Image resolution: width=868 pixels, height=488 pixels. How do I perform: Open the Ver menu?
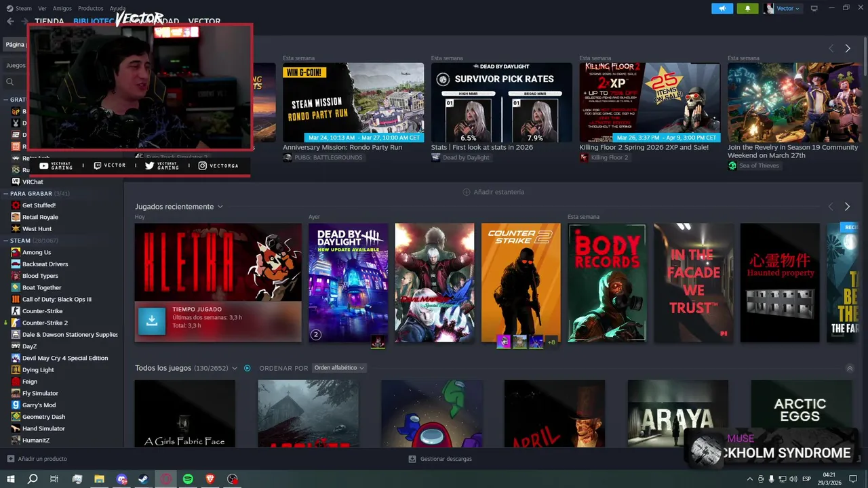pos(42,8)
